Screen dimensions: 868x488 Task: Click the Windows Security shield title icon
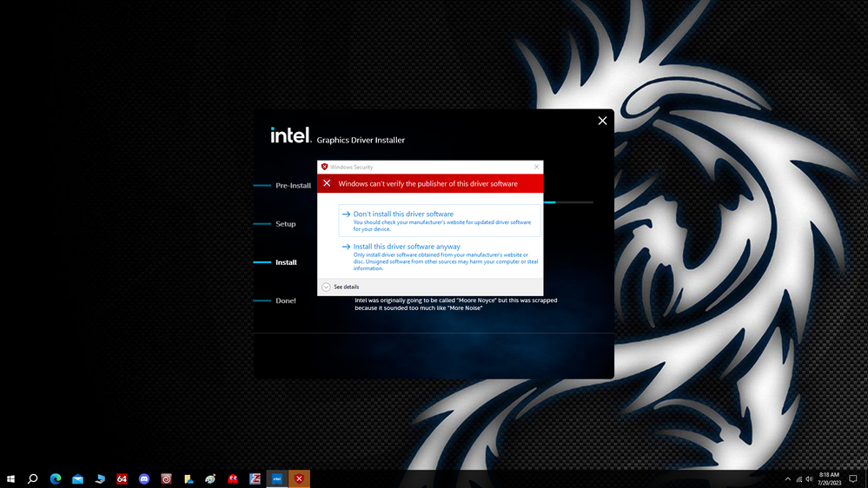[x=324, y=167]
